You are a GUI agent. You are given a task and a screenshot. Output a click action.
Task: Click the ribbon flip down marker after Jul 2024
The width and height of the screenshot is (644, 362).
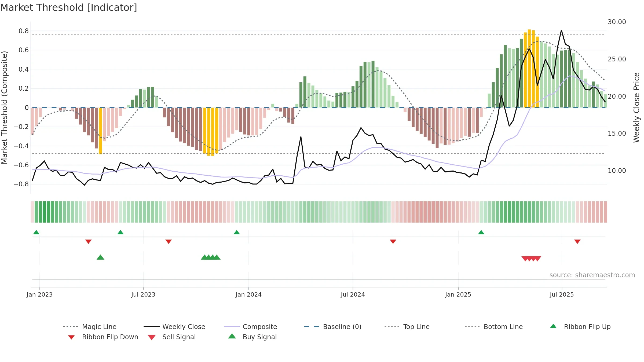393,242
